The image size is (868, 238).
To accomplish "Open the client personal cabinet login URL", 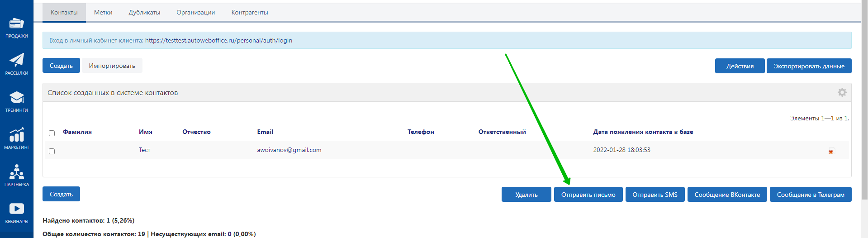I will pyautogui.click(x=218, y=40).
